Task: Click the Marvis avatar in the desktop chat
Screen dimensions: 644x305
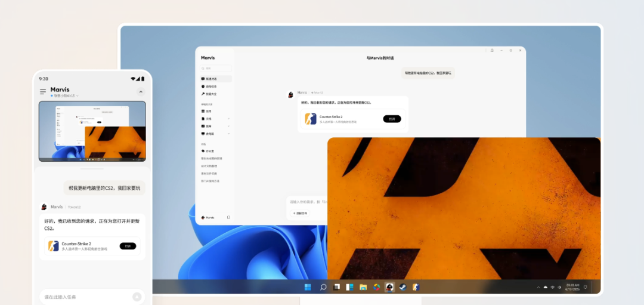Action: pos(291,95)
